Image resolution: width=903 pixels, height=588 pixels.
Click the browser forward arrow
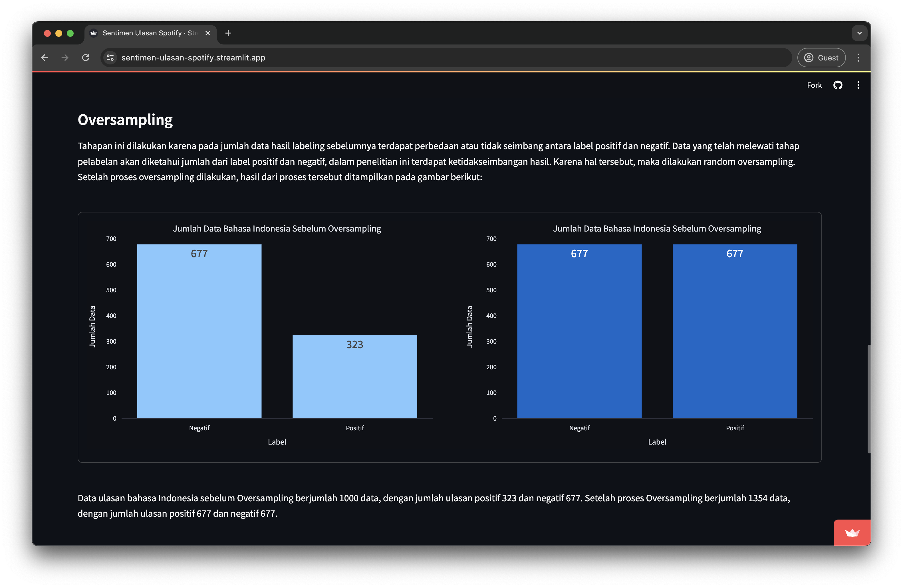[65, 58]
